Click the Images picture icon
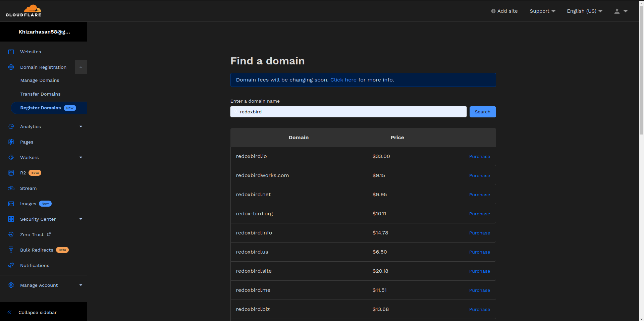 [11, 204]
